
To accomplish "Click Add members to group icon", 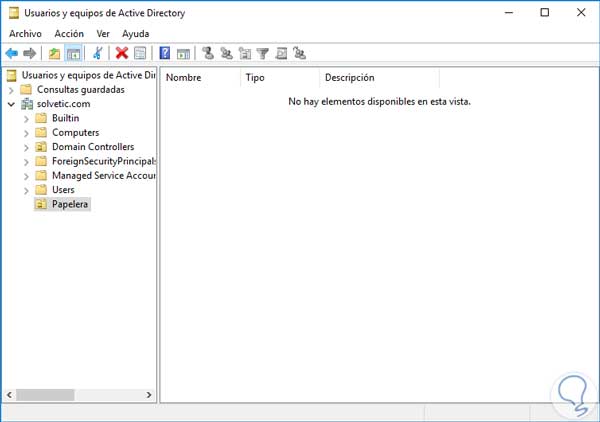I will coord(300,53).
